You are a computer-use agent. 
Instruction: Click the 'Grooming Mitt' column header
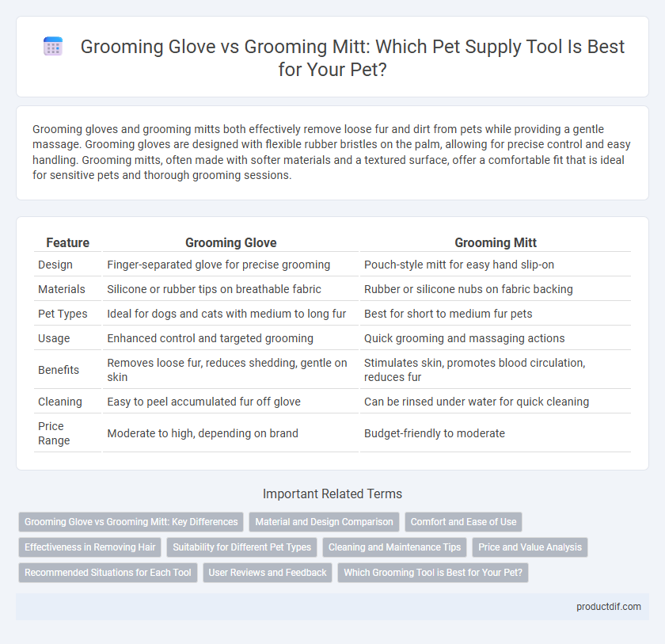point(496,242)
